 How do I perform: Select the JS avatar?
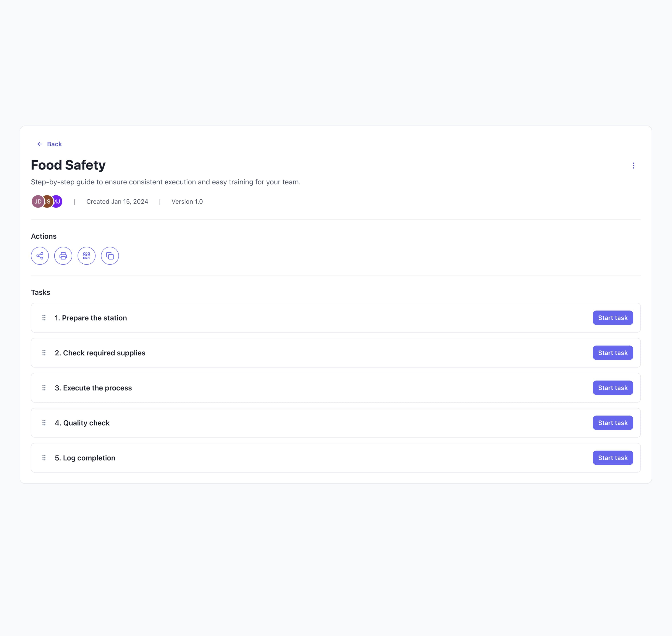(x=47, y=201)
